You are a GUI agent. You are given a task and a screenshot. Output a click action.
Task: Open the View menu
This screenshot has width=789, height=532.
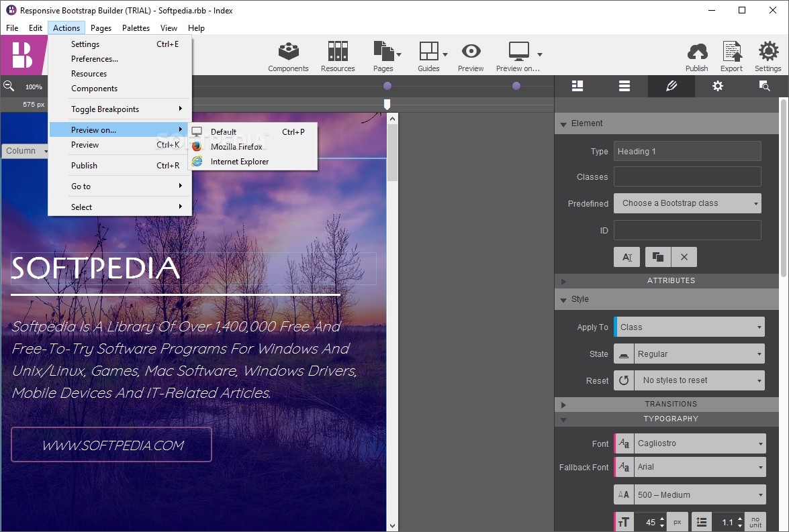pos(169,28)
